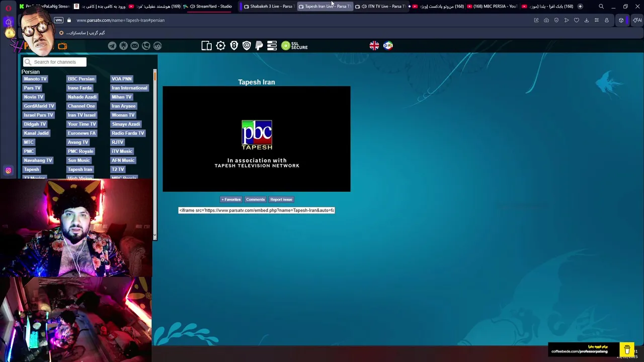Switch to English via UK flag
The height and width of the screenshot is (362, 644).
tap(374, 46)
